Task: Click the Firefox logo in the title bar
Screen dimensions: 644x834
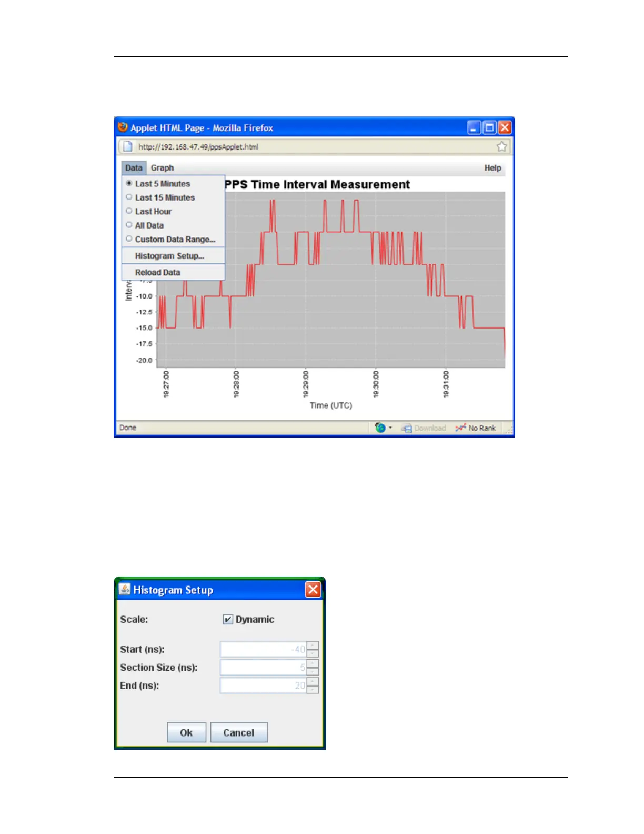Action: coord(123,127)
